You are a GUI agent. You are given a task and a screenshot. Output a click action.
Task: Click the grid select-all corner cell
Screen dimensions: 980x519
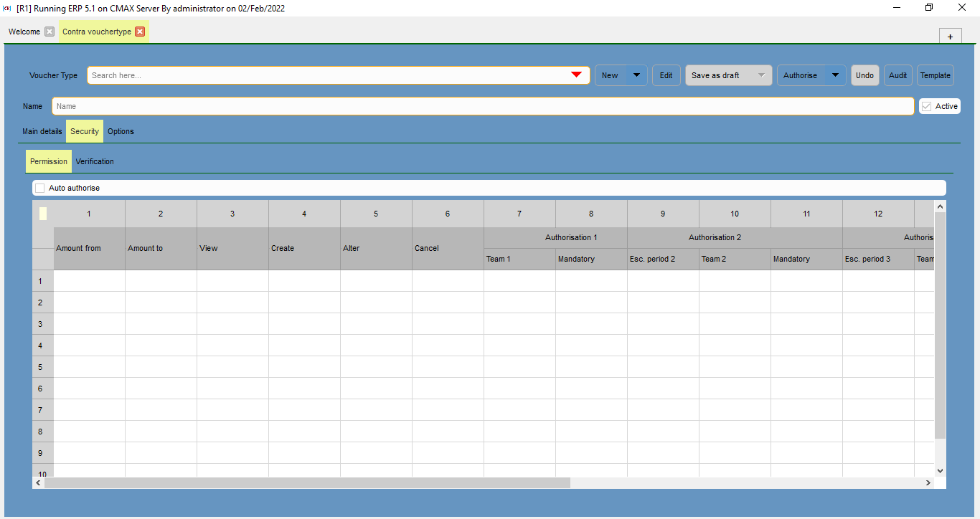[43, 214]
